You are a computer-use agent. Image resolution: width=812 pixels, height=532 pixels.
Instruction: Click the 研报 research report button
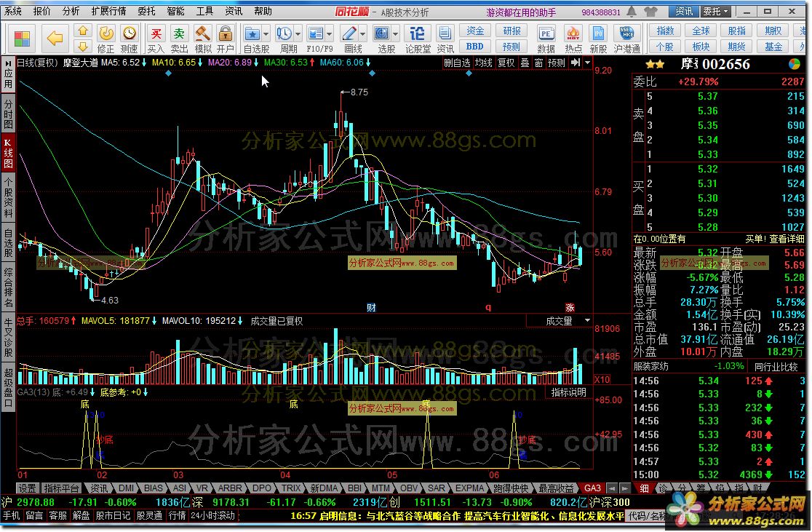pos(511,31)
